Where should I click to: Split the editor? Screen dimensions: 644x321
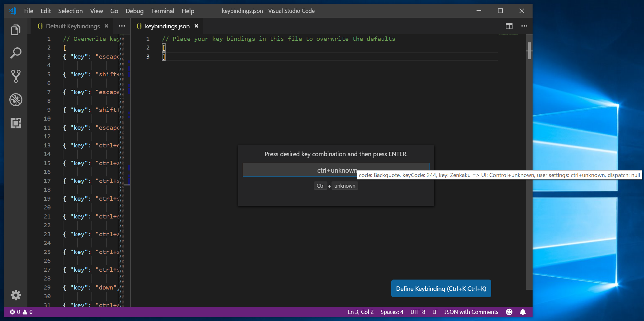click(x=509, y=26)
